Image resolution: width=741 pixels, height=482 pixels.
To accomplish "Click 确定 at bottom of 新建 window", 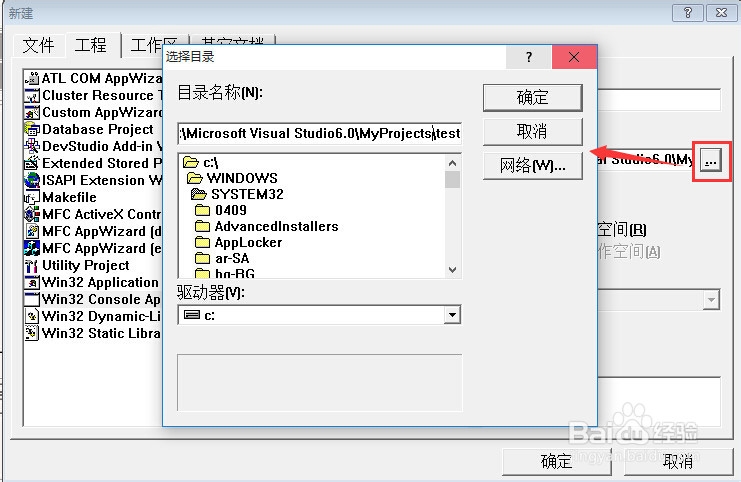I will [x=556, y=462].
